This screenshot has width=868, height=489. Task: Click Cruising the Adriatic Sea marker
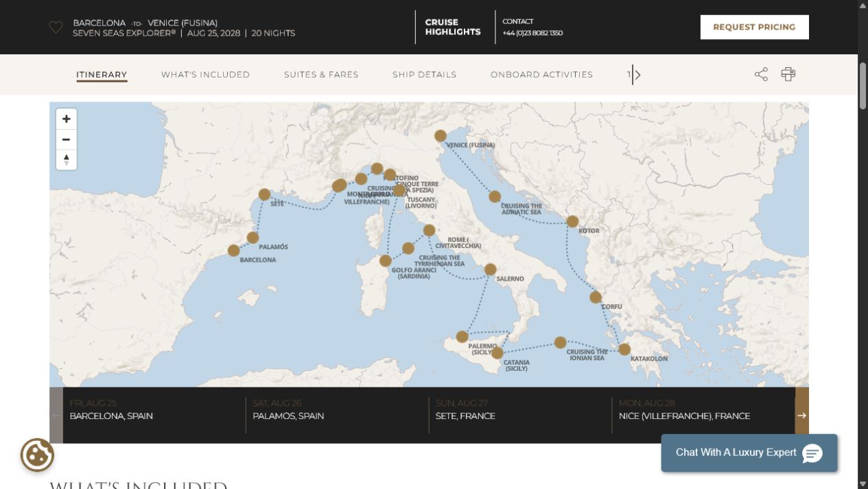point(495,196)
